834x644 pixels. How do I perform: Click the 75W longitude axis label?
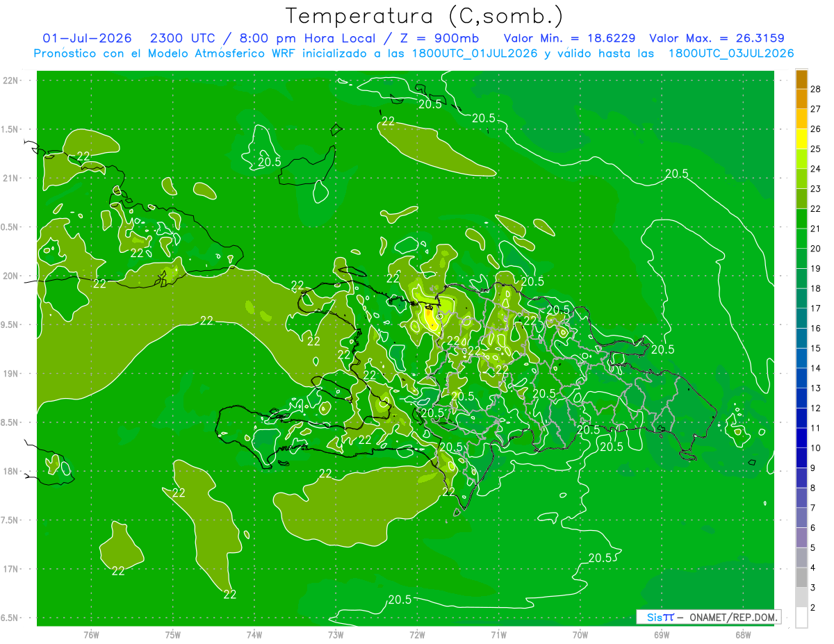[172, 634]
